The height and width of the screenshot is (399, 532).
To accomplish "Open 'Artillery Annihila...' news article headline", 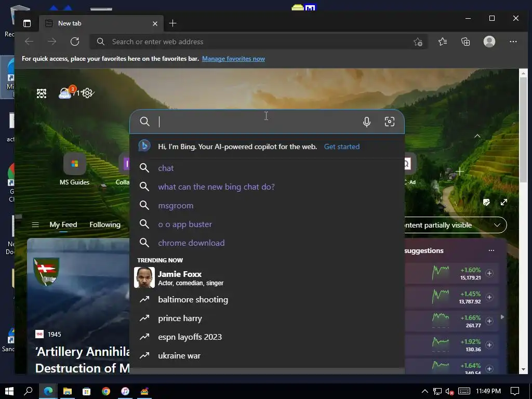I will pyautogui.click(x=82, y=360).
